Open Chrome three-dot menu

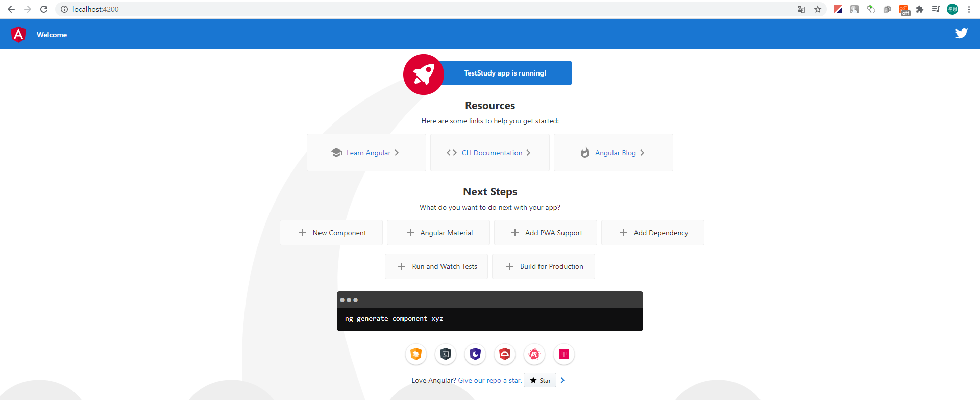[x=969, y=9]
